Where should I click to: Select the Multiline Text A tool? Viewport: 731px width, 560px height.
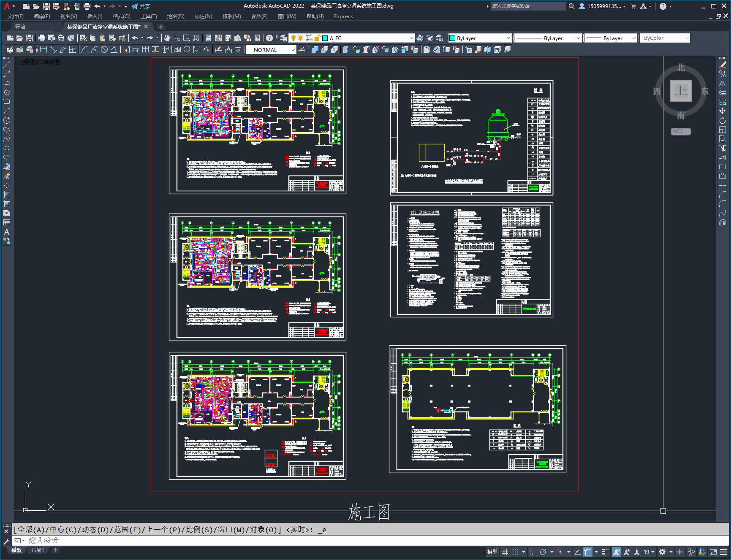(x=7, y=232)
